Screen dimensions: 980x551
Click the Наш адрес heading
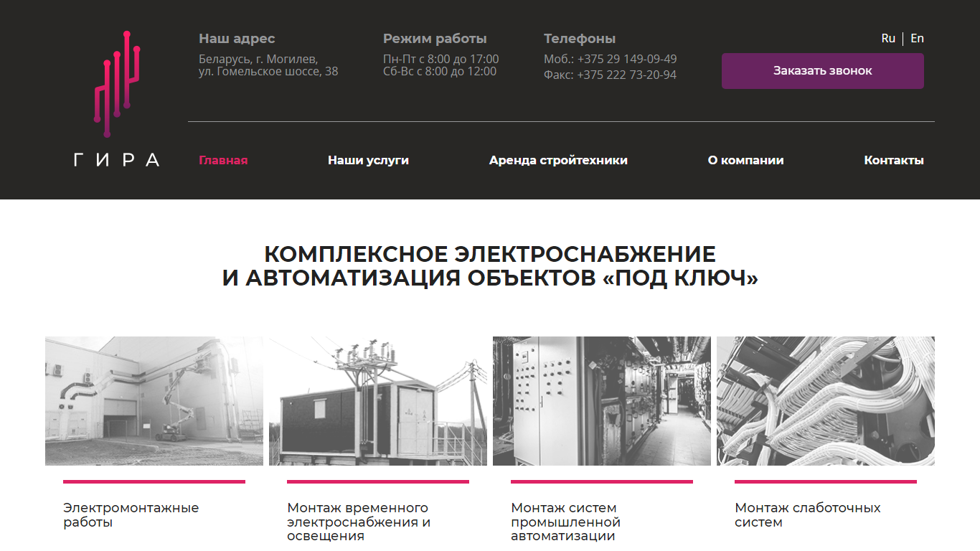(x=237, y=39)
